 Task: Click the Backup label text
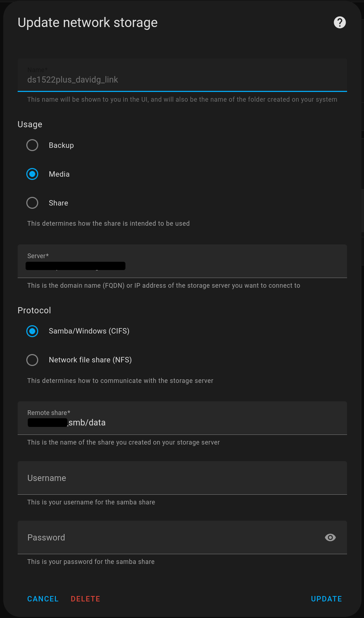pyautogui.click(x=61, y=145)
